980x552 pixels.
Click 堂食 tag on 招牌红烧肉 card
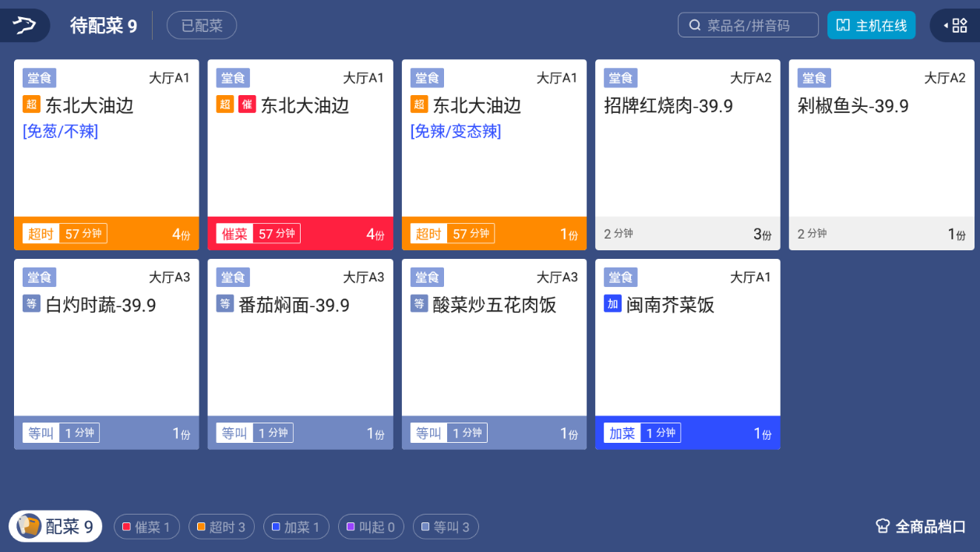pyautogui.click(x=620, y=78)
